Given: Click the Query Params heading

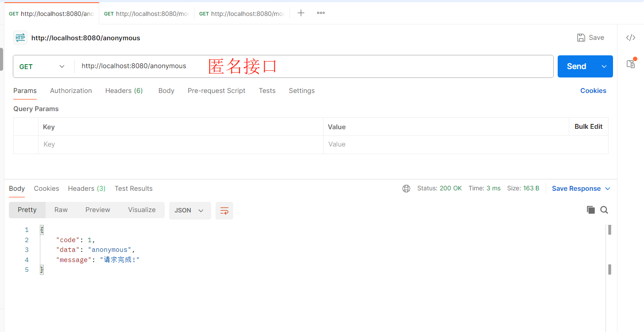Looking at the screenshot, I should point(36,109).
